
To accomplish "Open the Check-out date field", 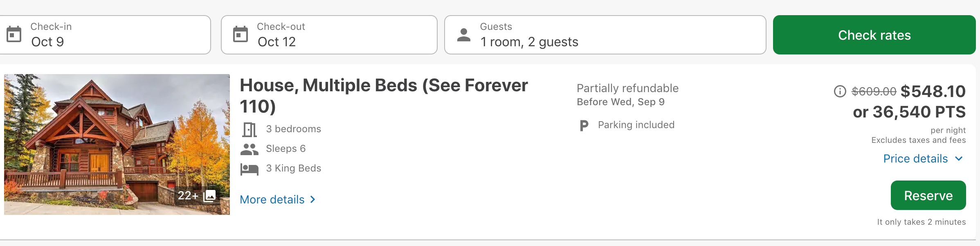I will click(x=329, y=35).
